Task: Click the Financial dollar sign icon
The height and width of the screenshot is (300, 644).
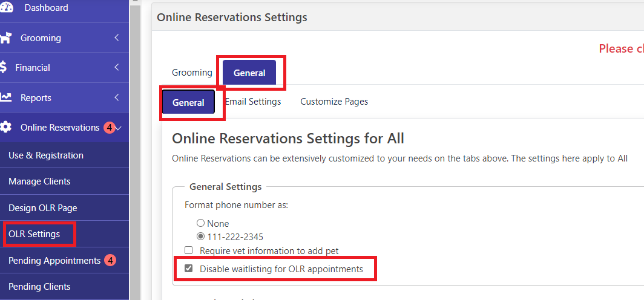Action: tap(4, 68)
